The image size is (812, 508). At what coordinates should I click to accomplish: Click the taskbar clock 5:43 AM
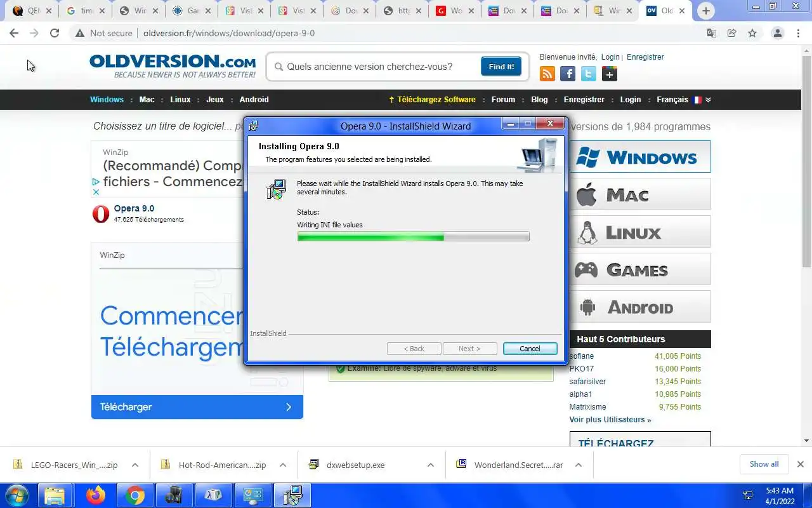coord(780,491)
